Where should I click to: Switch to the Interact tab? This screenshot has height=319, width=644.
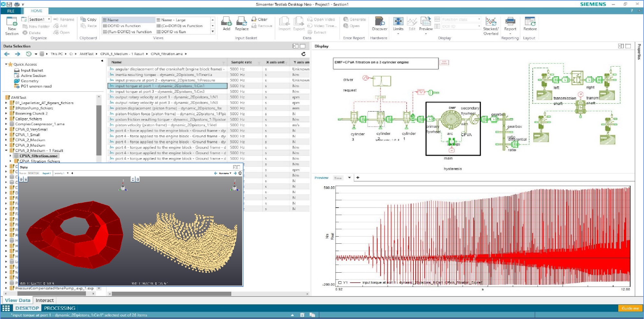(45, 300)
